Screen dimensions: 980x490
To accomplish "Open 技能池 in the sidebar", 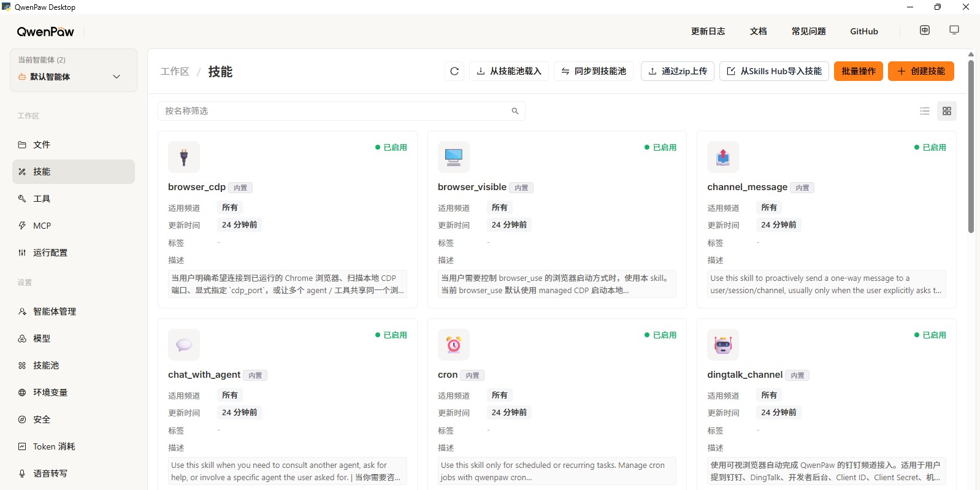I will click(x=74, y=366).
